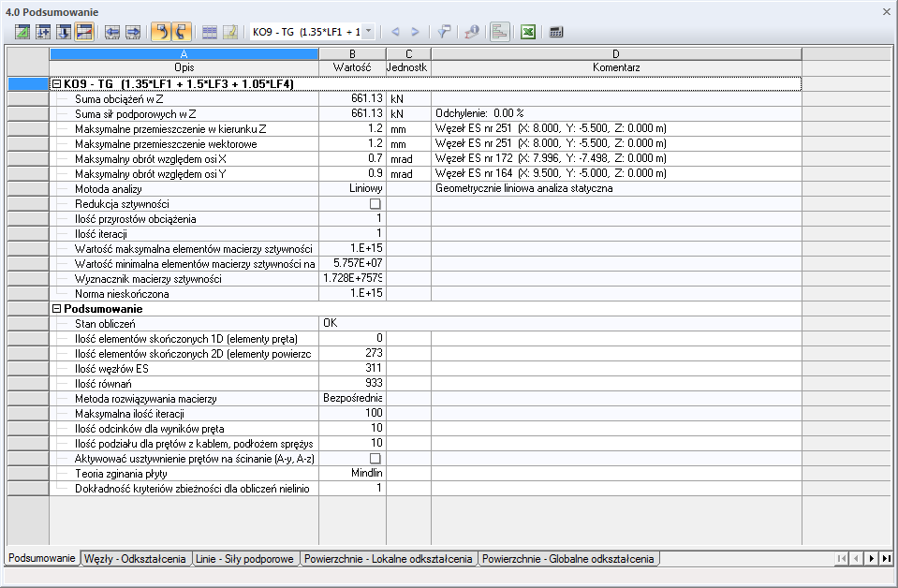The image size is (898, 588).
Task: Click next-tab navigation arrow
Action: coord(871,558)
